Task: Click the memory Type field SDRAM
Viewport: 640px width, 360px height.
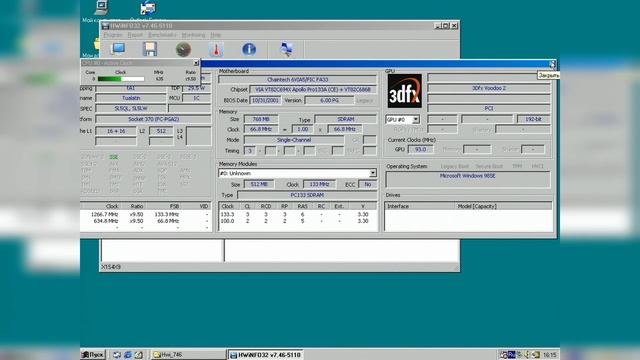Action: (345, 119)
